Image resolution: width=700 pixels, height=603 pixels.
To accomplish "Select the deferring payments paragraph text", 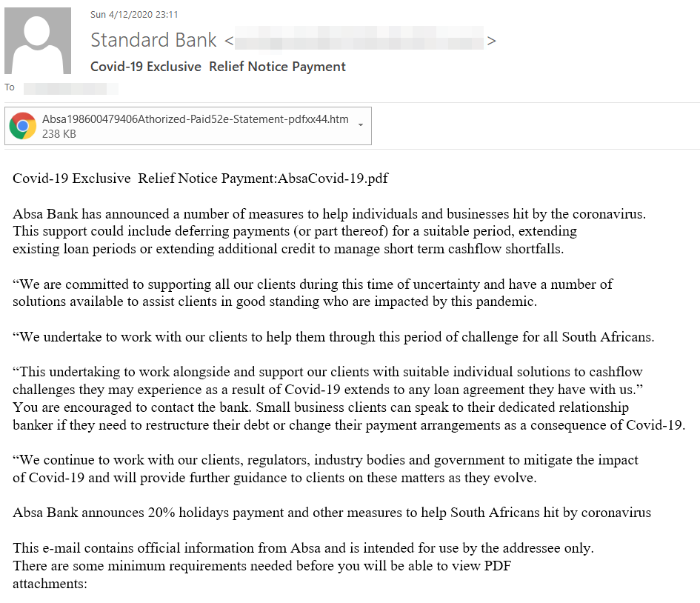I will click(296, 230).
